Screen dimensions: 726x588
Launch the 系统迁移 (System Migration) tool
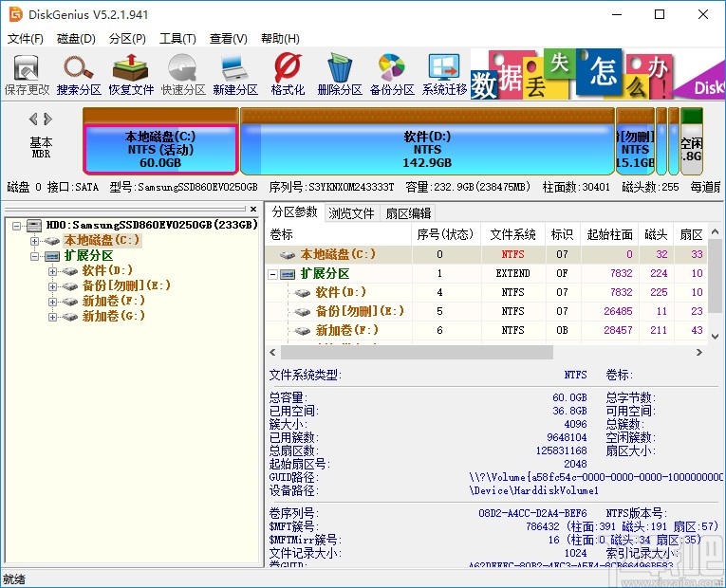click(x=444, y=72)
